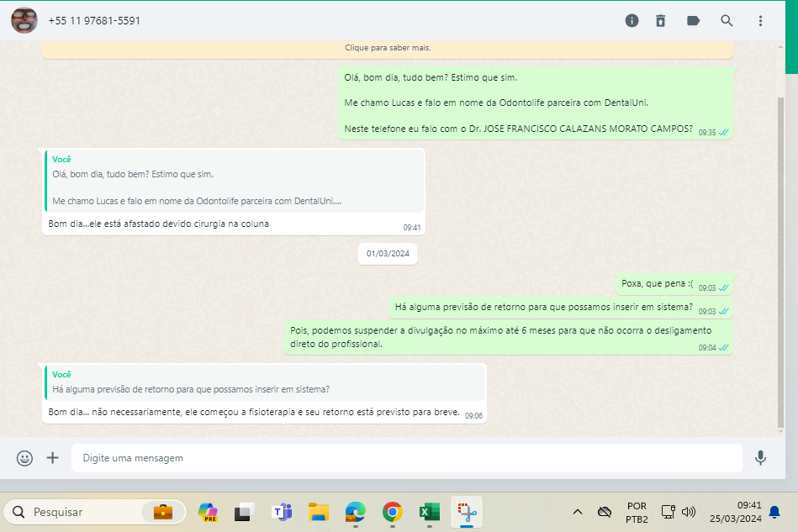Click the network display tray icon
The height and width of the screenshot is (532, 798).
click(668, 512)
